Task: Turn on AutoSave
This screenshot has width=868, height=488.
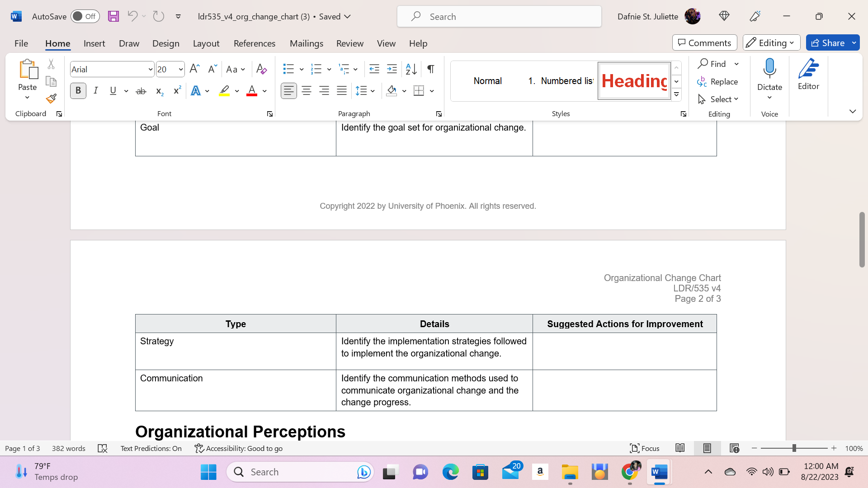Action: (85, 16)
